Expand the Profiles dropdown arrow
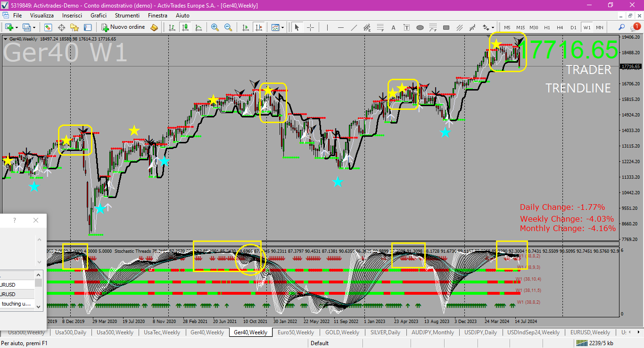Screen dimensions: 644x348 (x=34, y=27)
